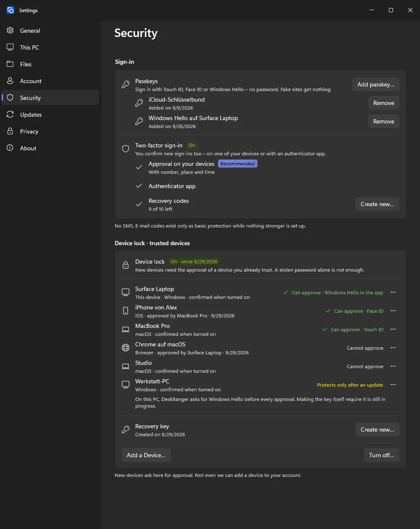Click checkmark beside Approval on your devices

[139, 167]
